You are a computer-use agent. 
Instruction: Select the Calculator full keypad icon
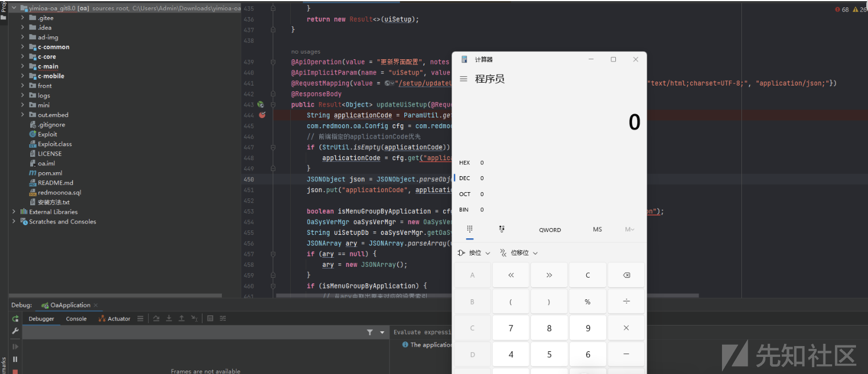tap(470, 229)
